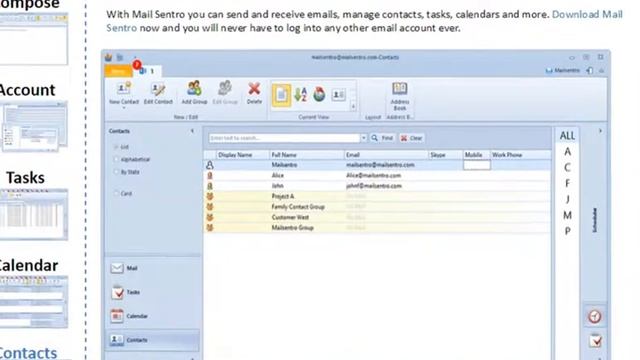Filter contacts by letter F

[567, 183]
